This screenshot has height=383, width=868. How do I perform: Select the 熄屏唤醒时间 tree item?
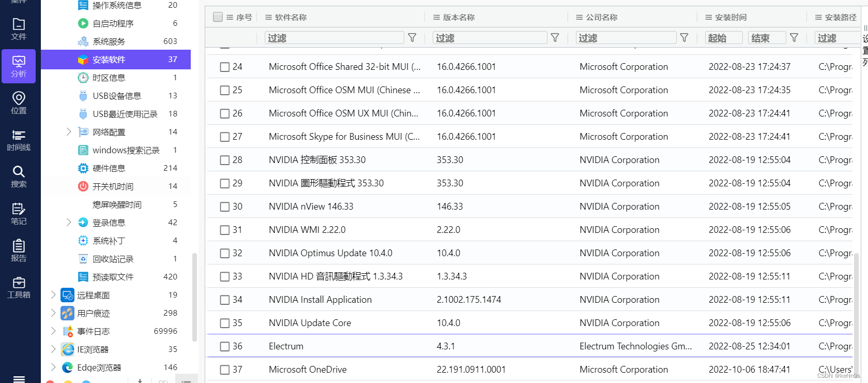[x=116, y=204]
